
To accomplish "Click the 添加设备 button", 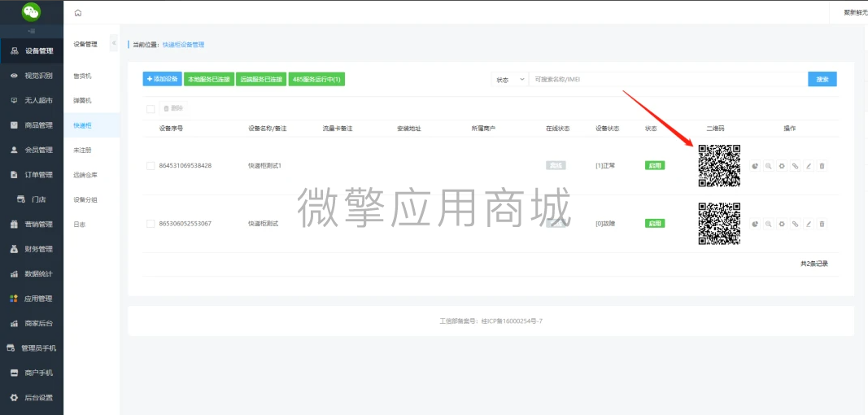I will 162,79.
